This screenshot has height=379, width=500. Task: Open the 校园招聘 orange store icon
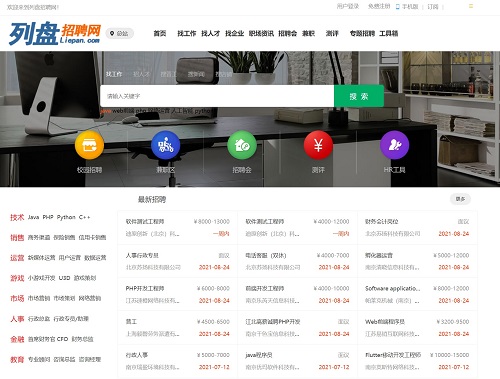pyautogui.click(x=89, y=145)
